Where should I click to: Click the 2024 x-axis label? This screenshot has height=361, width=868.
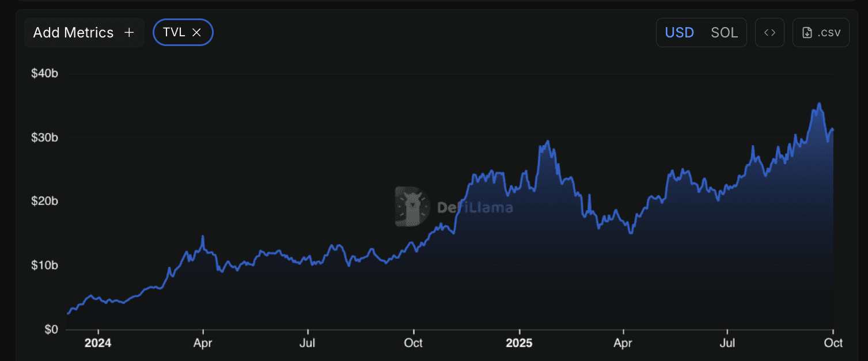pos(98,343)
